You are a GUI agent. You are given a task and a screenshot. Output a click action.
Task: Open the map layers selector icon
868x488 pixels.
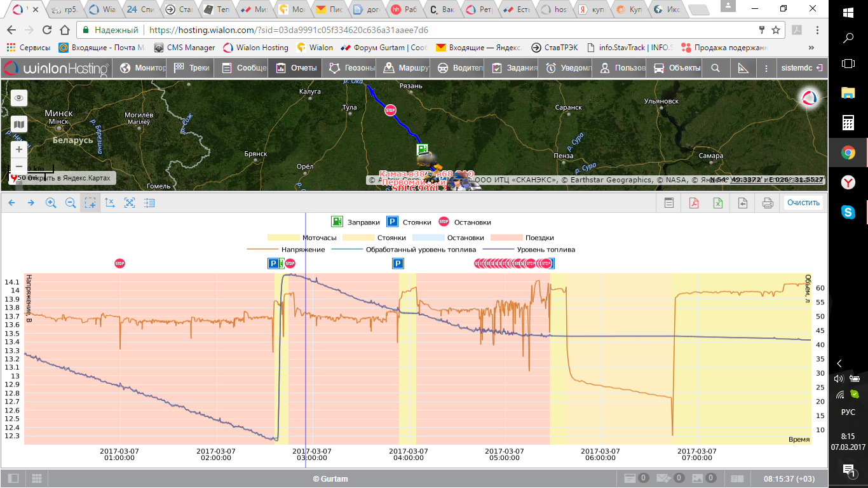click(x=19, y=124)
